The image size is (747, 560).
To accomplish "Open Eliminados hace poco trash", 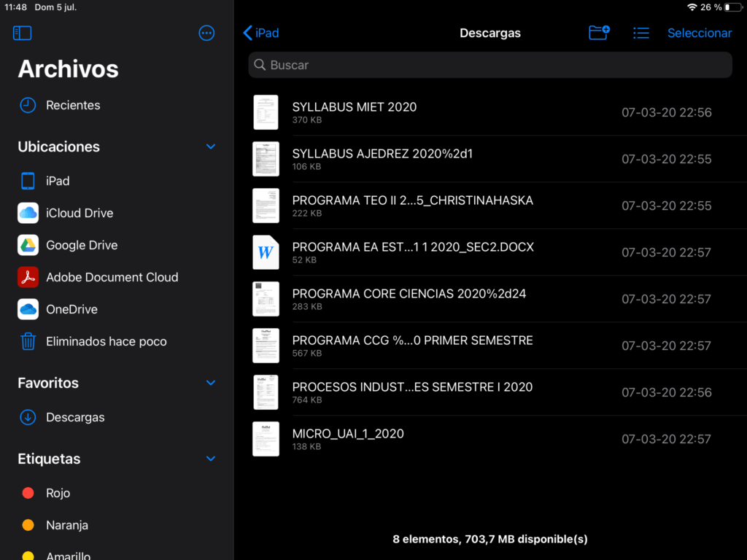I will click(106, 341).
